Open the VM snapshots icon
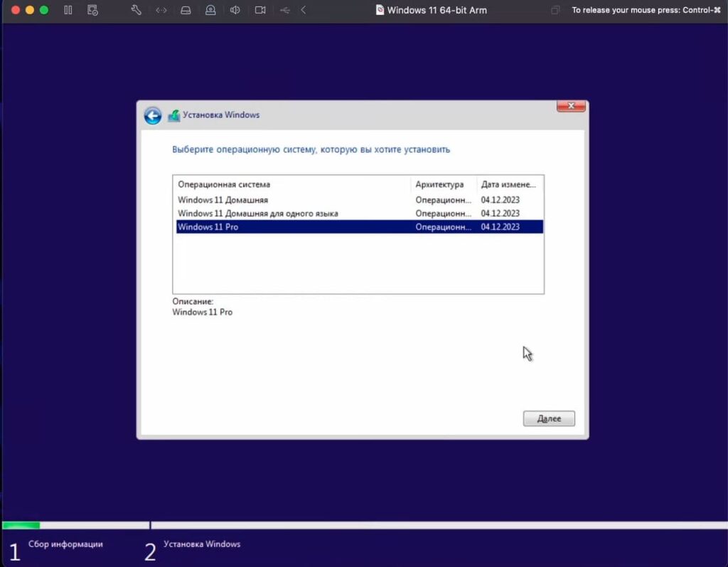The width and height of the screenshot is (728, 567). (92, 10)
